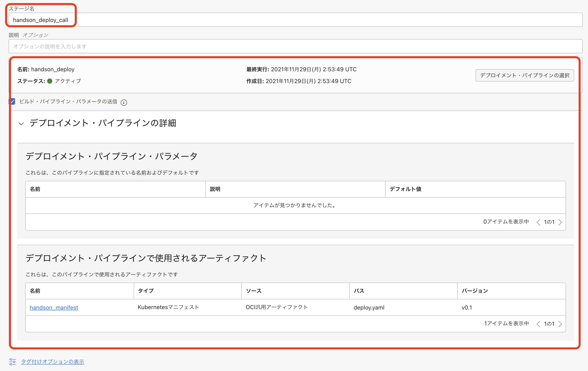Click the version column header in artifacts
This screenshot has height=371, width=588.
point(475,291)
